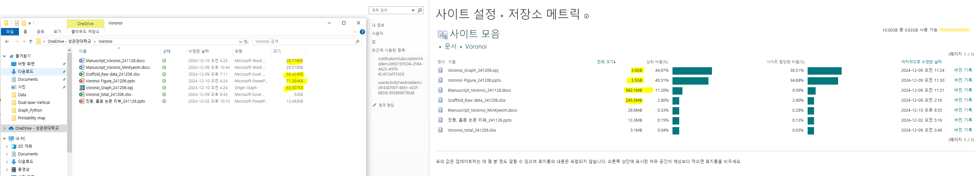Select Voronoi_Graph_241206.opj Origin icon in Explorer
The height and width of the screenshot is (176, 980).
click(x=82, y=88)
